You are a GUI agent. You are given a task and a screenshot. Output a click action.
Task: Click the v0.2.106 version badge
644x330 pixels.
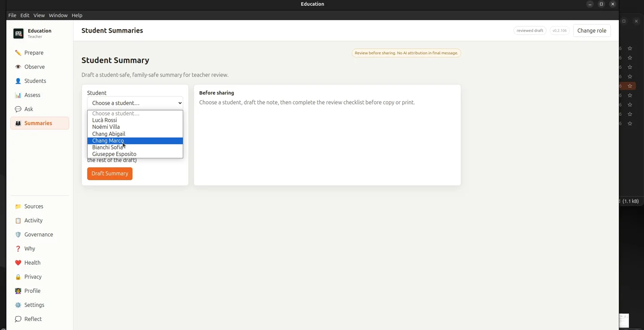(x=559, y=30)
